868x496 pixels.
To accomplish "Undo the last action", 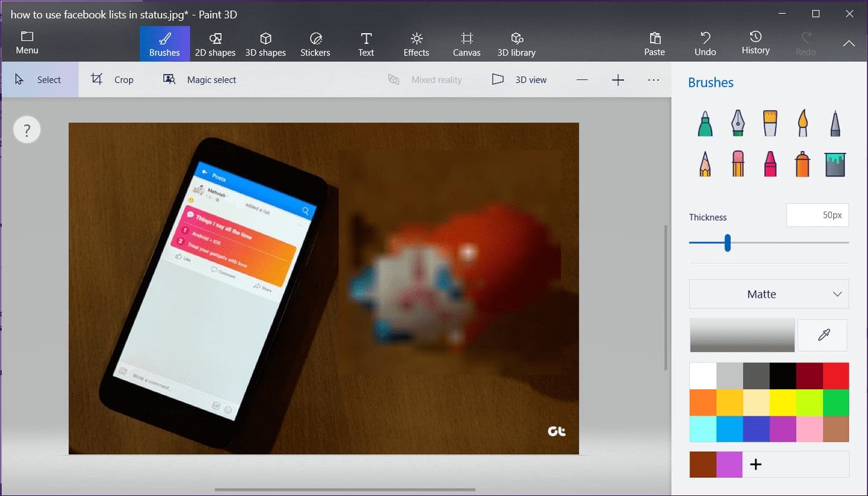I will (705, 44).
